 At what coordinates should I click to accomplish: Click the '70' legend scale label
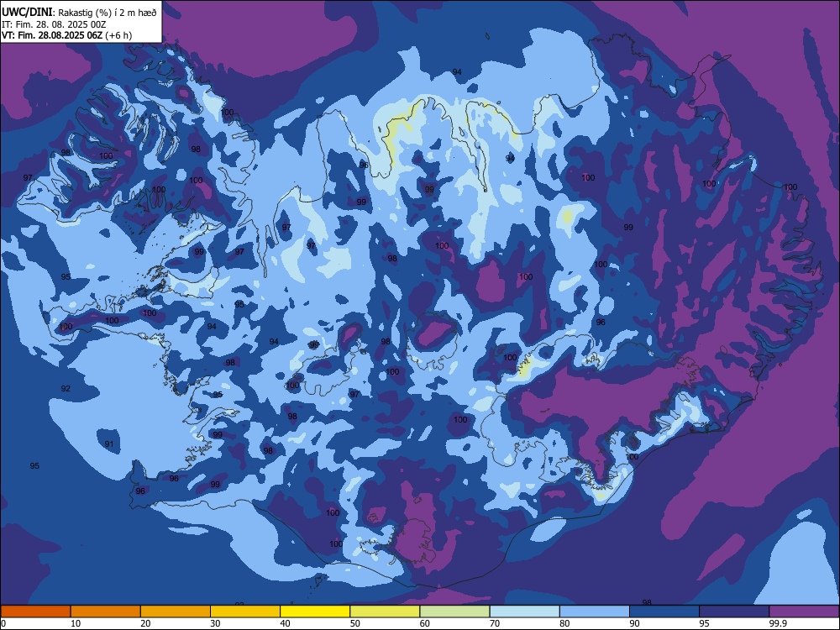(495, 623)
